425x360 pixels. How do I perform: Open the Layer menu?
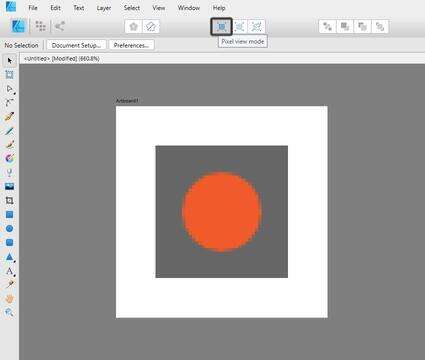pos(104,8)
